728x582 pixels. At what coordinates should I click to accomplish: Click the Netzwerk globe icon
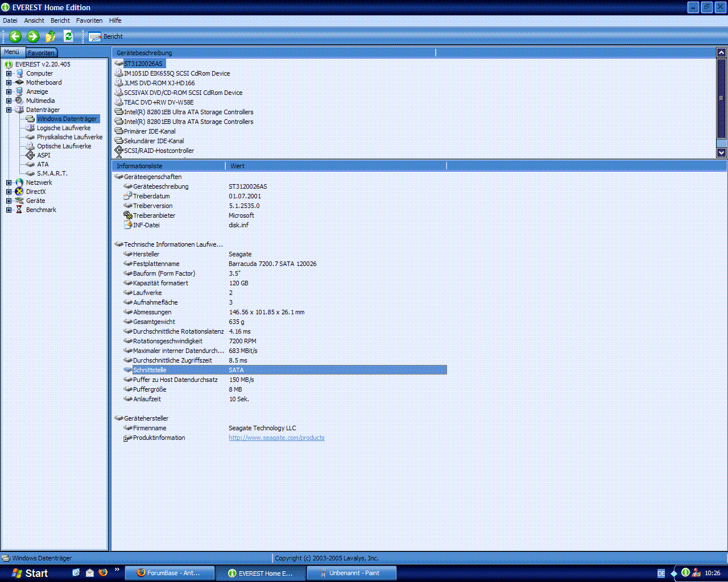pos(19,182)
